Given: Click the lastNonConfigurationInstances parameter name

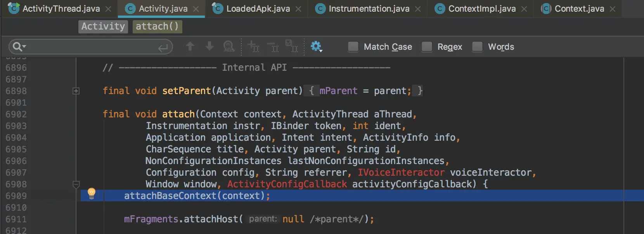Looking at the screenshot, I should tap(366, 161).
